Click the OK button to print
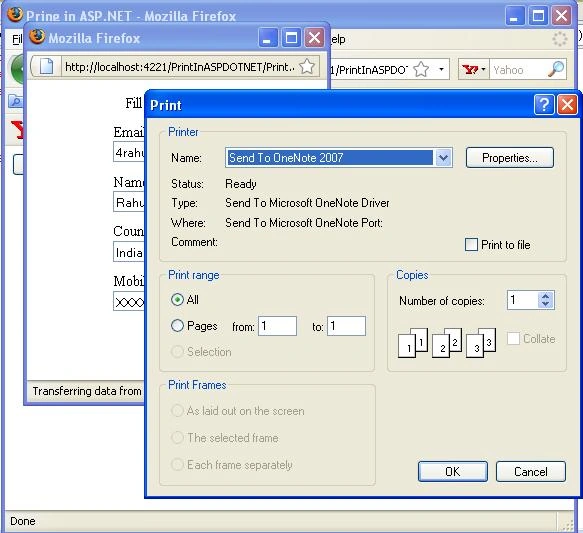 pos(452,472)
